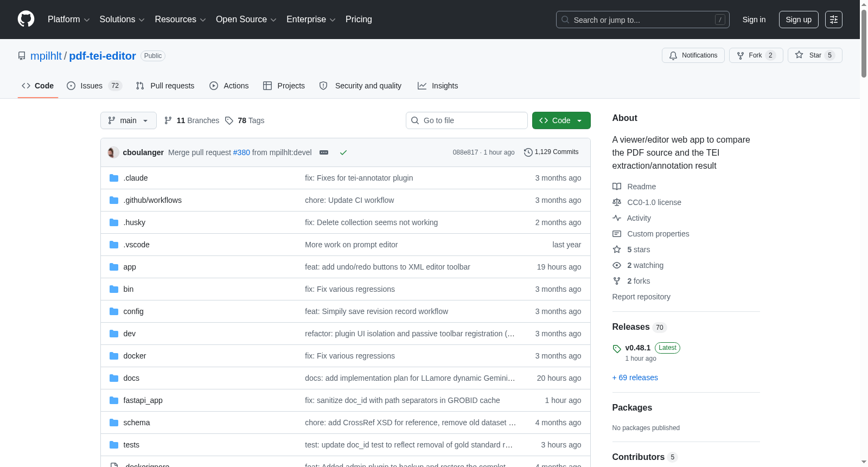The height and width of the screenshot is (467, 868).
Task: Open the .github/workflows folder icon
Action: click(114, 200)
